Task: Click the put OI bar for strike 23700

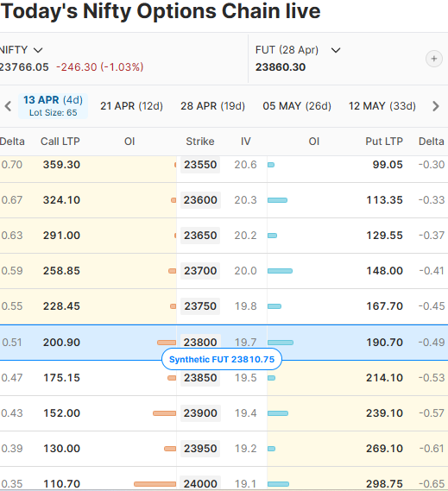Action: pos(280,271)
